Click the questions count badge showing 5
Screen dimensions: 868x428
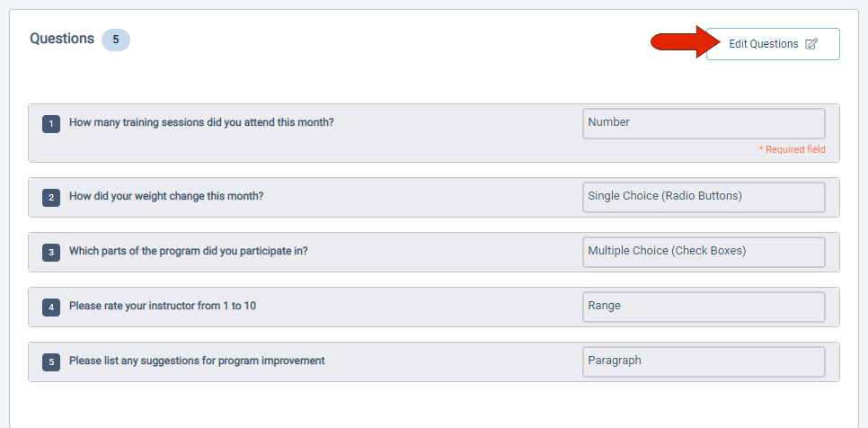(115, 40)
